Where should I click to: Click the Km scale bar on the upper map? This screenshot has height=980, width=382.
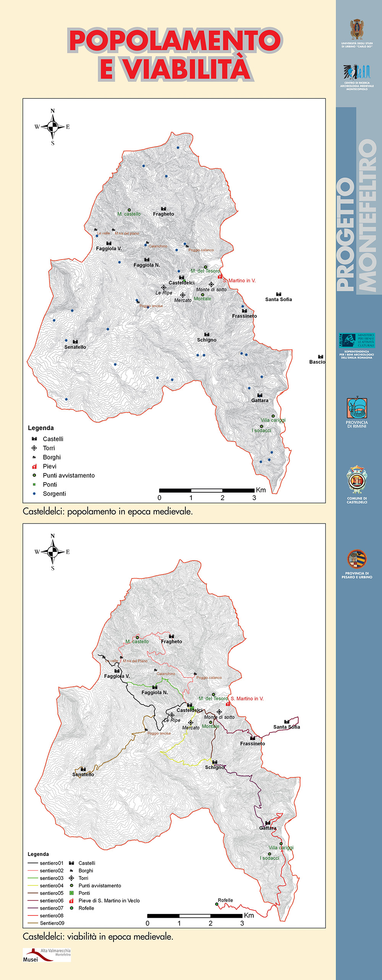pyautogui.click(x=207, y=490)
